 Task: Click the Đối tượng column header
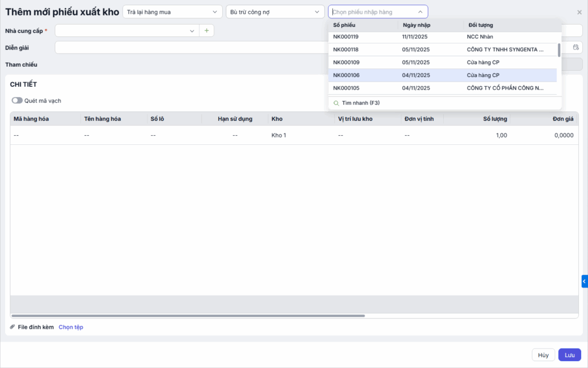(x=512, y=25)
